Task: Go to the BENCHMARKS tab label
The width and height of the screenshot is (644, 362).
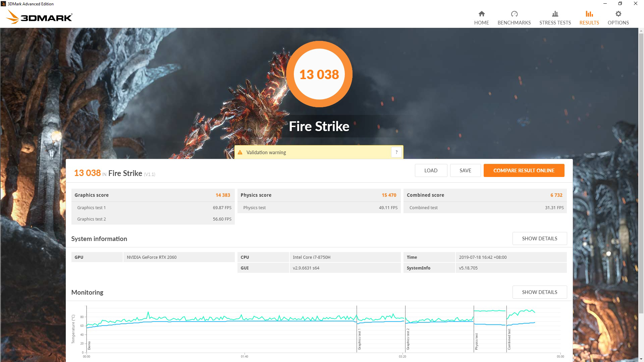Action: point(514,23)
